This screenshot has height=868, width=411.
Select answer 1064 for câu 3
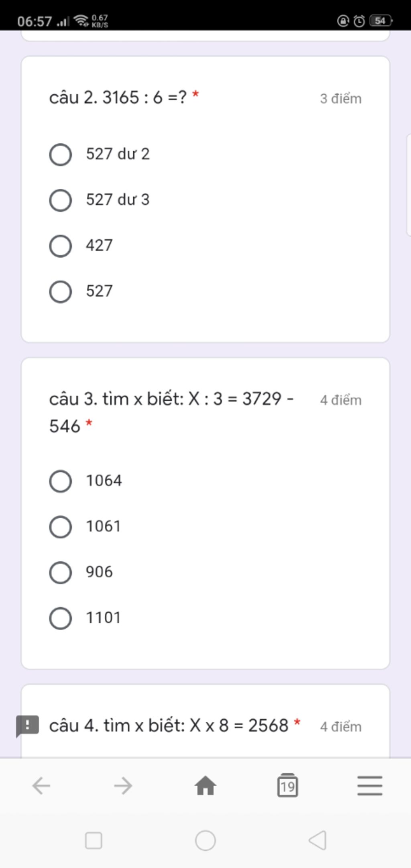(x=61, y=481)
